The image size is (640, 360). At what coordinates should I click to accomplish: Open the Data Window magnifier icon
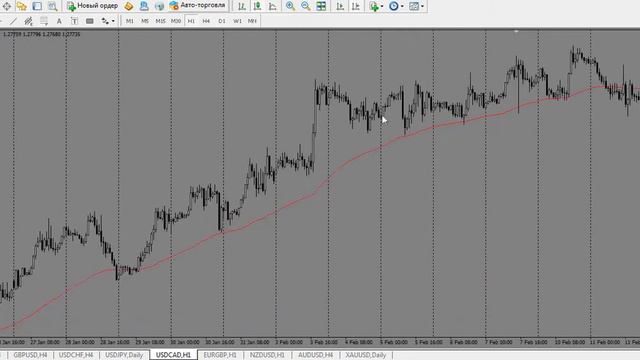tap(53, 6)
